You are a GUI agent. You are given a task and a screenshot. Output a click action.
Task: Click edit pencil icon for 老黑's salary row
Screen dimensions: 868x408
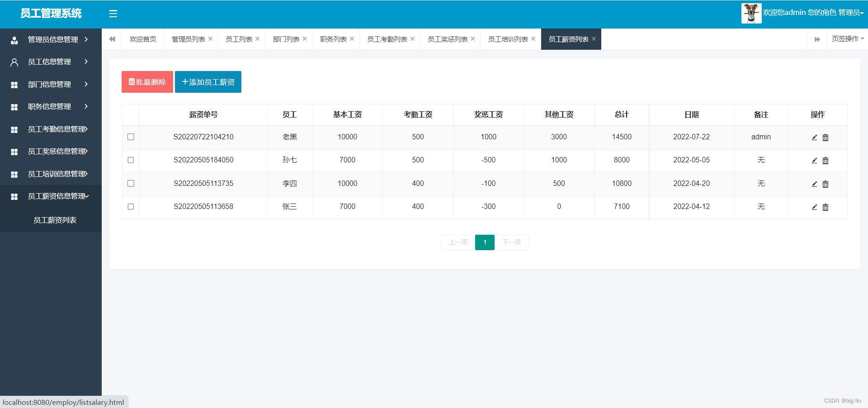(814, 138)
